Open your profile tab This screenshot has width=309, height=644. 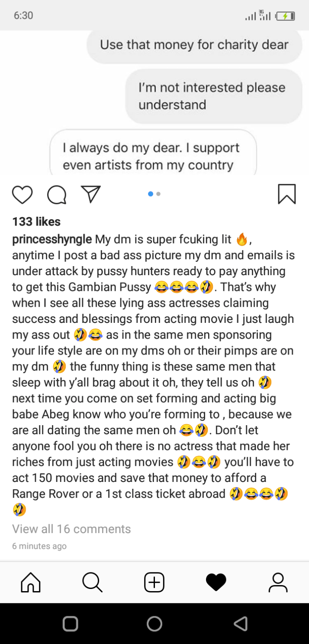pos(278,582)
